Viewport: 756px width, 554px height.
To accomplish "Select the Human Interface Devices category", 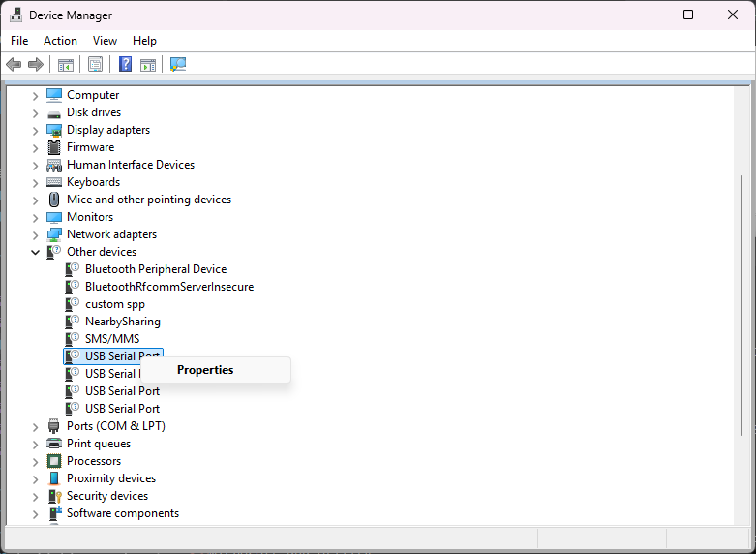I will point(131,165).
